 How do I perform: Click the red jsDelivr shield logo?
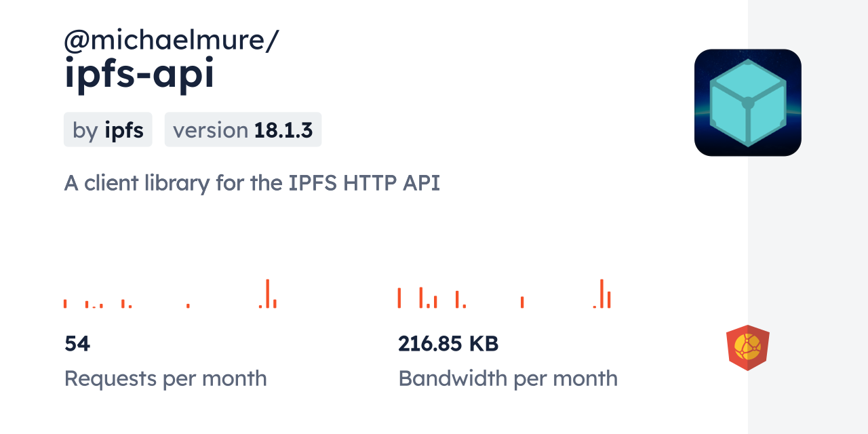click(x=747, y=347)
